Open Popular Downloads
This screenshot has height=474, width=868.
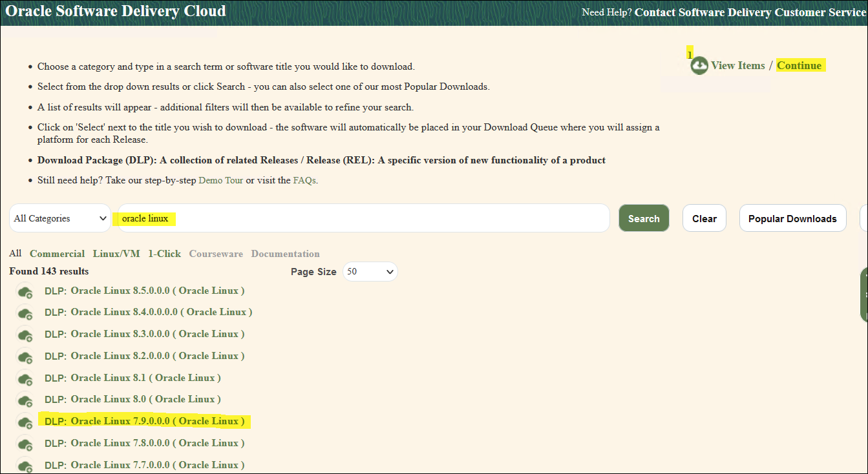coord(792,218)
